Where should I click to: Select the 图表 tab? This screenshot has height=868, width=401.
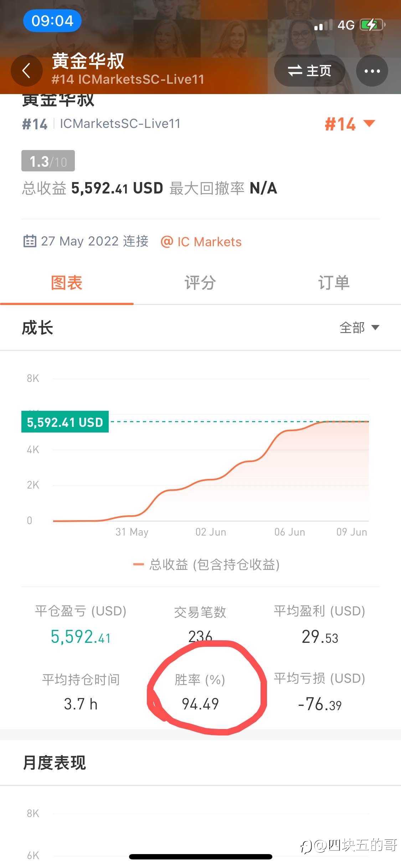coord(67,283)
